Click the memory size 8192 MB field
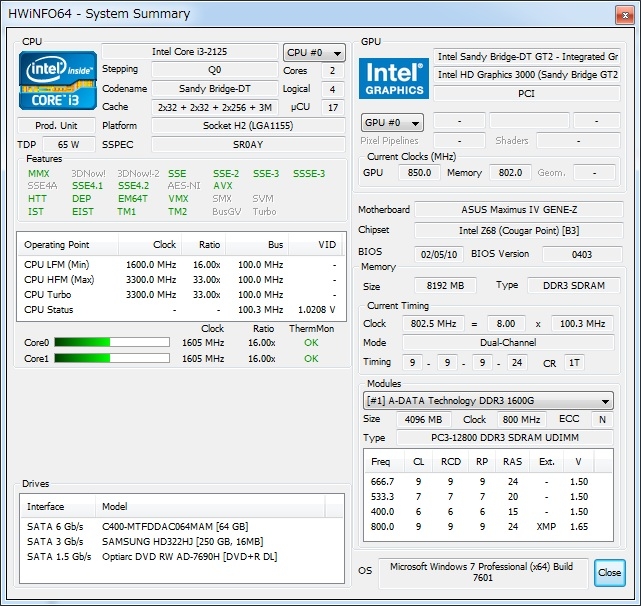This screenshot has width=641, height=606. tap(445, 285)
